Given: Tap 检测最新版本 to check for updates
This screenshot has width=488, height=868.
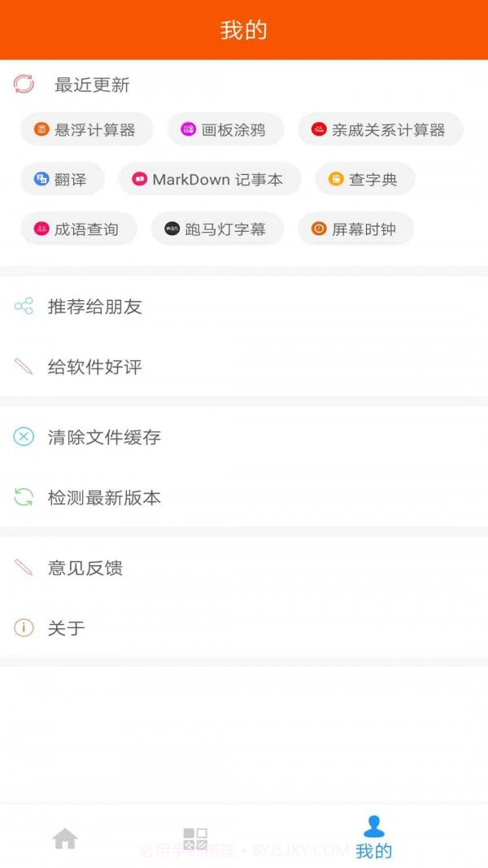Looking at the screenshot, I should 104,498.
